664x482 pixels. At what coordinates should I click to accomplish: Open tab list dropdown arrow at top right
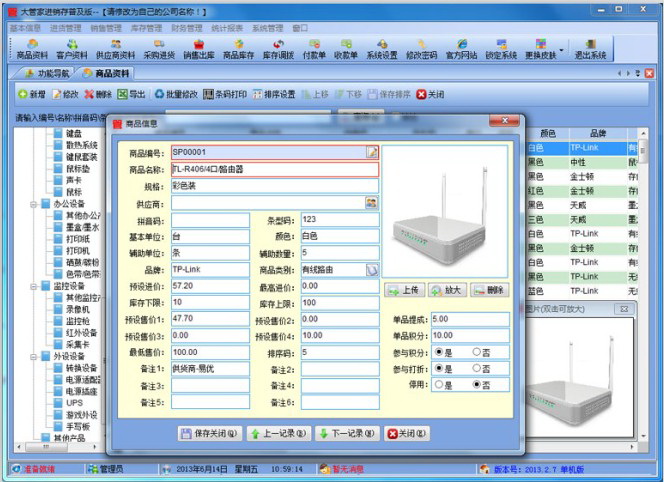click(x=638, y=73)
